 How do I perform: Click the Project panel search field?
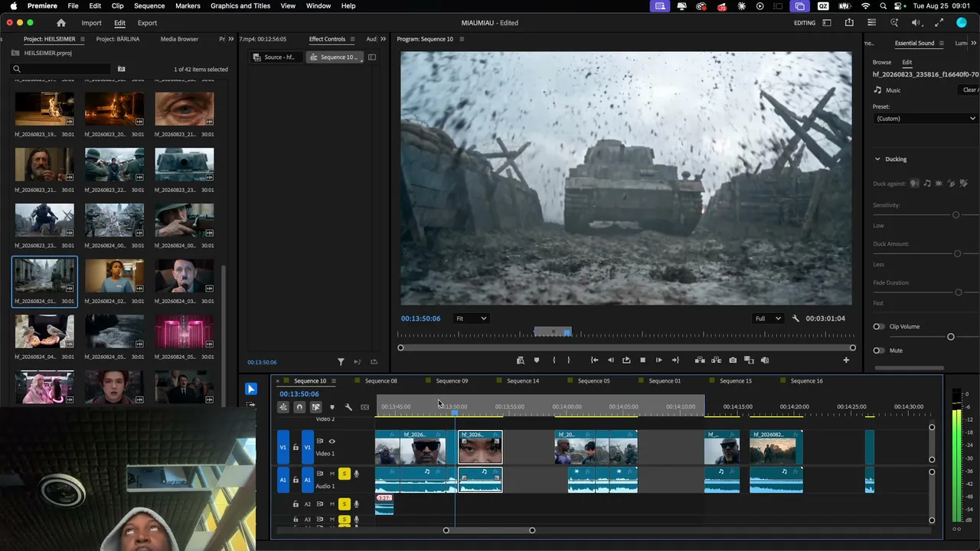62,69
